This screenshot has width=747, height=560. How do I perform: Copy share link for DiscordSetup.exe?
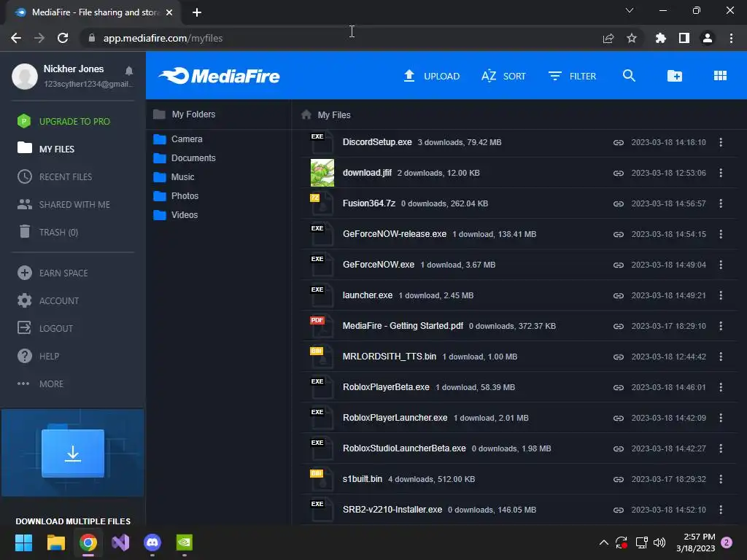(x=618, y=142)
